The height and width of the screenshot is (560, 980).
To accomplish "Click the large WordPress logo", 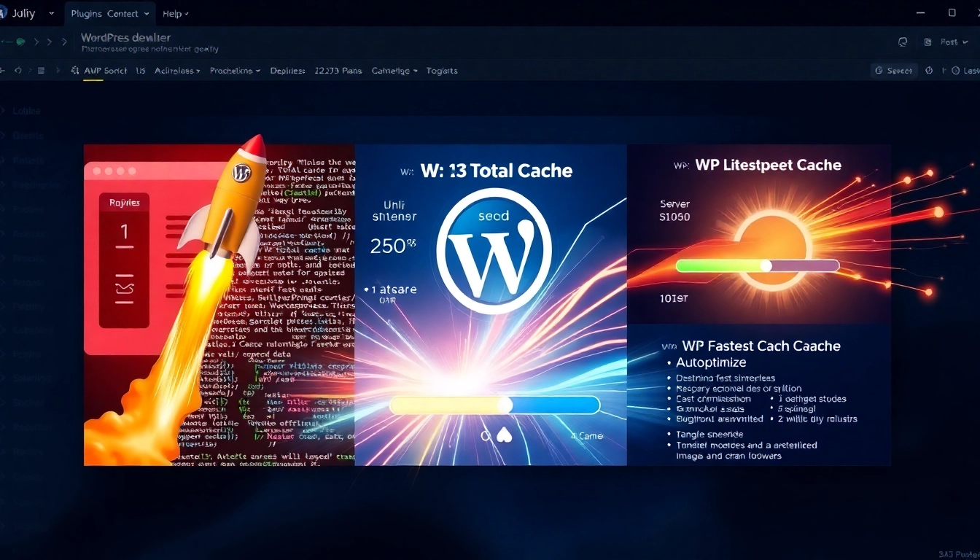I will point(494,251).
